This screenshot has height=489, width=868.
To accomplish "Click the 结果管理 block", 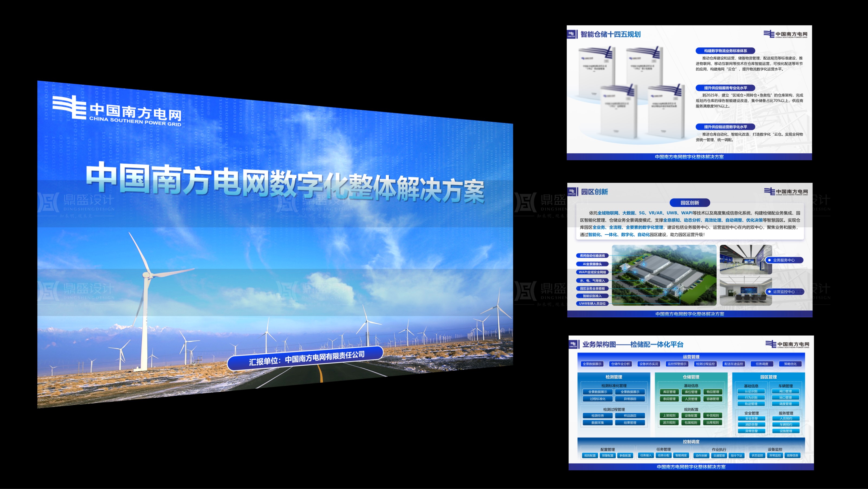I will 630,423.
